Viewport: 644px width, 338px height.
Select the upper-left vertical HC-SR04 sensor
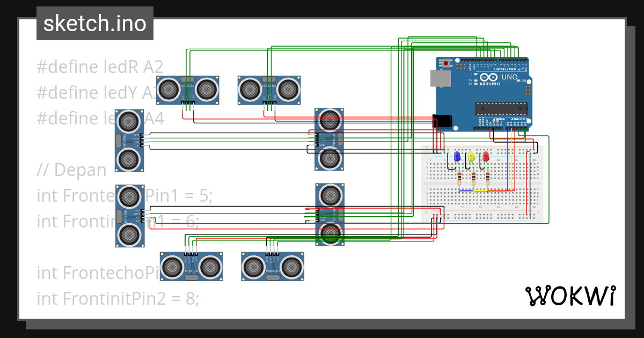pyautogui.click(x=129, y=140)
